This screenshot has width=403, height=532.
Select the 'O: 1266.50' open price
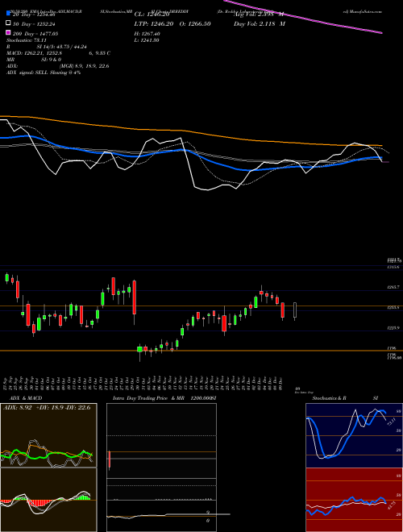[x=193, y=24]
